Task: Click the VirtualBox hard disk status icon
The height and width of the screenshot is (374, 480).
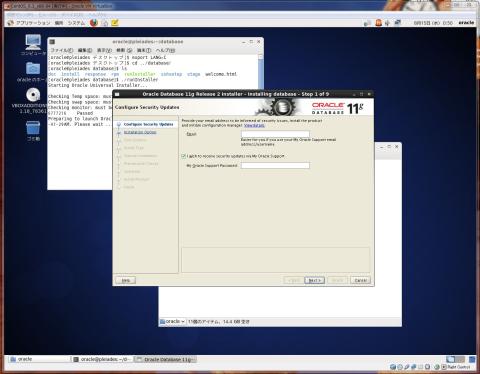Action: click(393, 367)
